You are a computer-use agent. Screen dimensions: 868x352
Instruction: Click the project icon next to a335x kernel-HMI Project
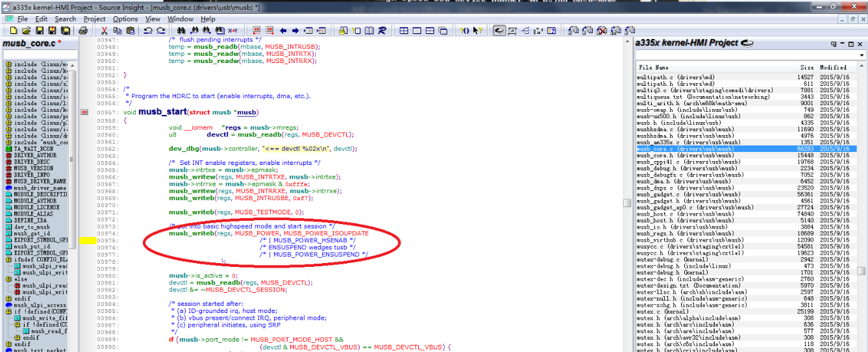747,43
